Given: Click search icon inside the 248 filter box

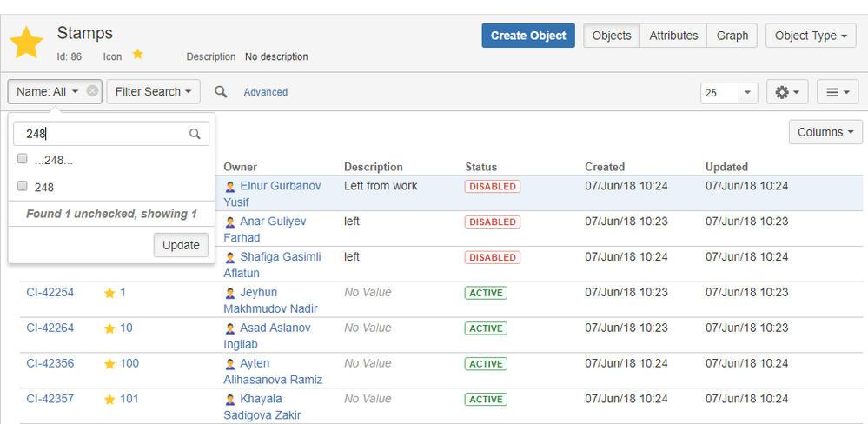Looking at the screenshot, I should click(195, 134).
